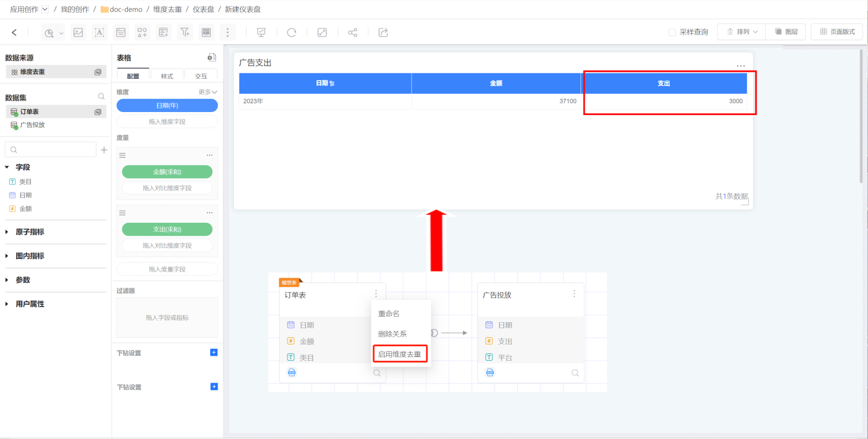Click the Excel export icon beside 表格
Screen dimensions: 868x439
[212, 58]
